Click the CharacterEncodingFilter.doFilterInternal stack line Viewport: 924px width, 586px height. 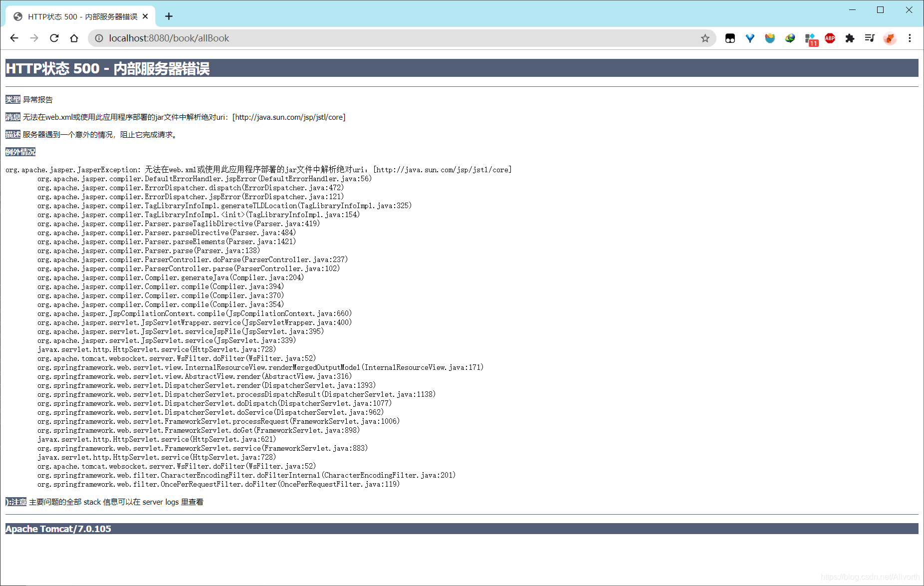[x=246, y=475]
